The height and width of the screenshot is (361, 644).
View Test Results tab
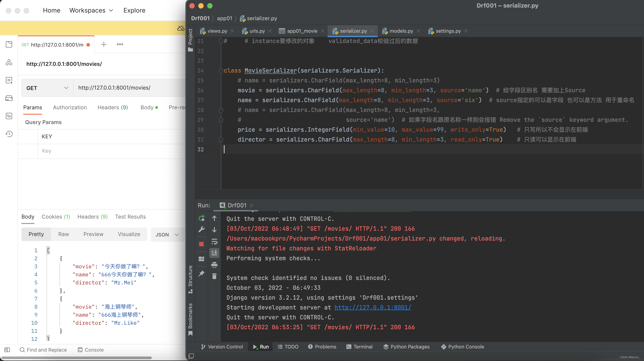tap(130, 217)
